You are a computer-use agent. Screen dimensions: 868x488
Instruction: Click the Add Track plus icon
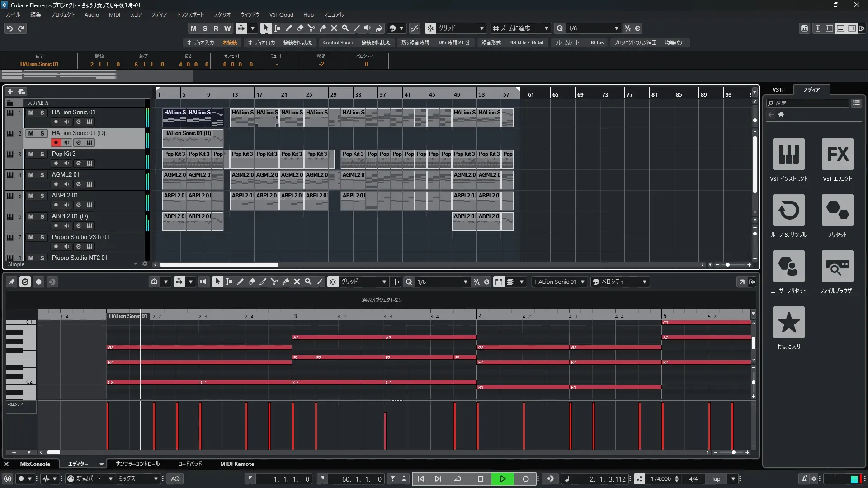(10, 92)
